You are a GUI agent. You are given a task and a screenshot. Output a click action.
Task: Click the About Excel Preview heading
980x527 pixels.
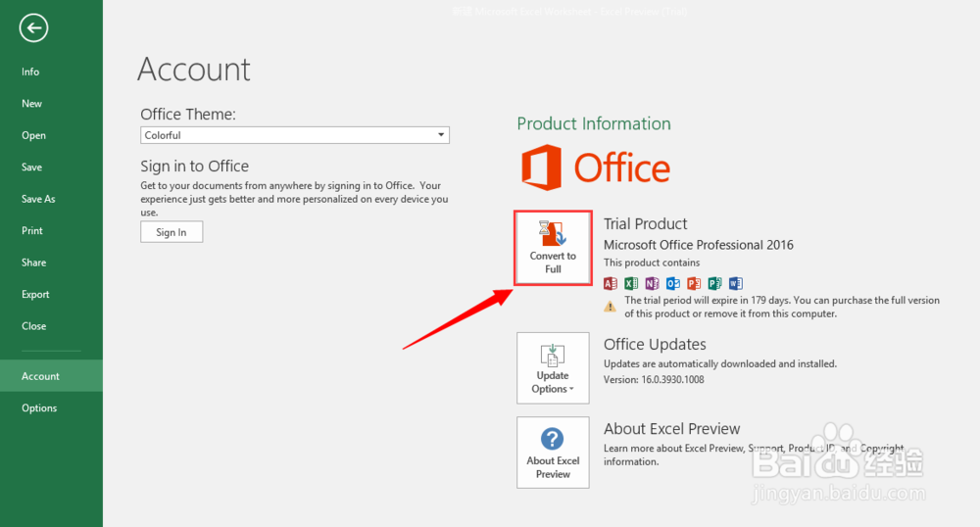coord(671,429)
